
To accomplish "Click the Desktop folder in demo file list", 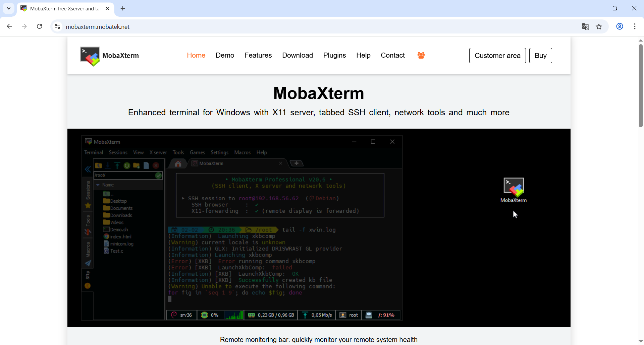I will coord(115,201).
